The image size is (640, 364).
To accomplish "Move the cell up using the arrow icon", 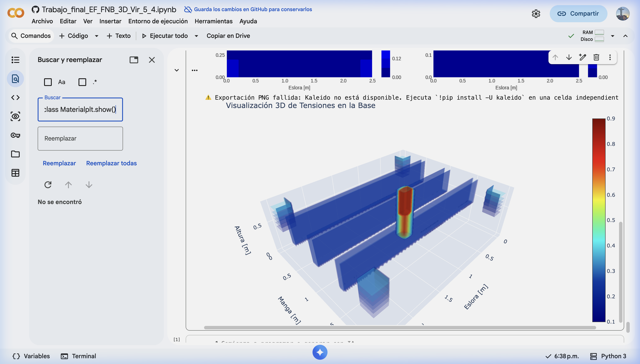I will 555,57.
